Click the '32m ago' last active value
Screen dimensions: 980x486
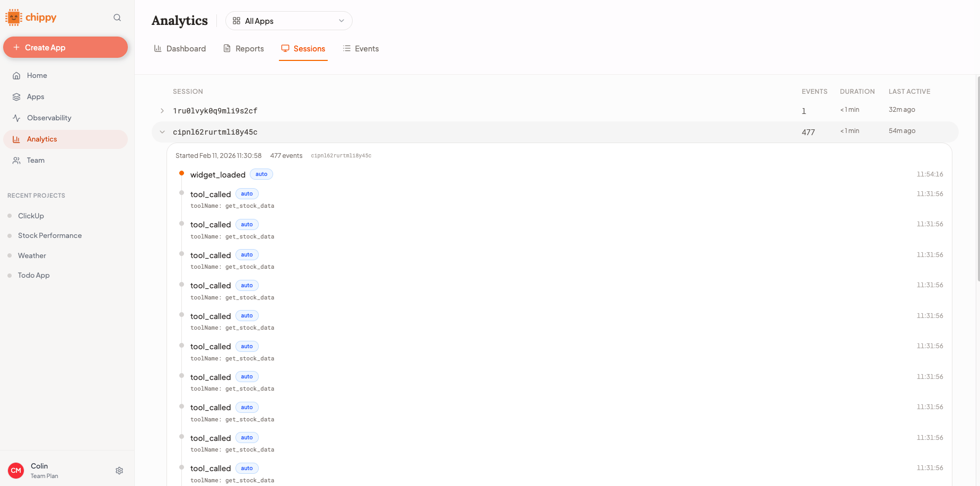(902, 110)
